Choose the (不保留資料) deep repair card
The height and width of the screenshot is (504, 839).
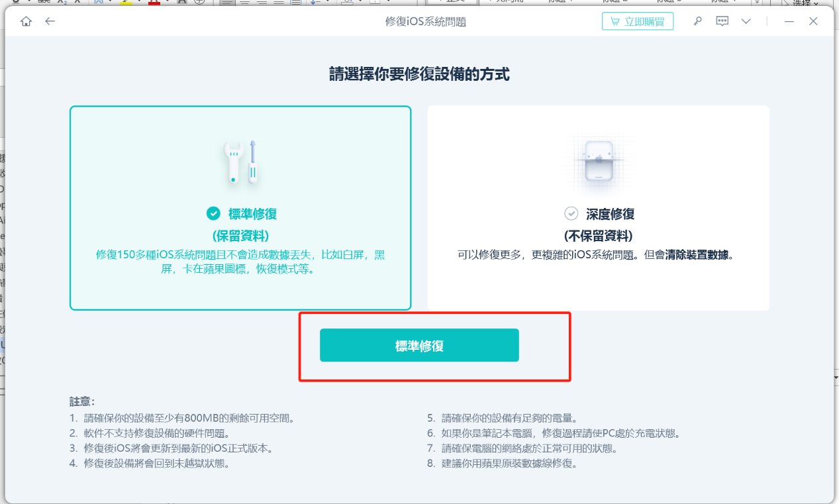598,235
